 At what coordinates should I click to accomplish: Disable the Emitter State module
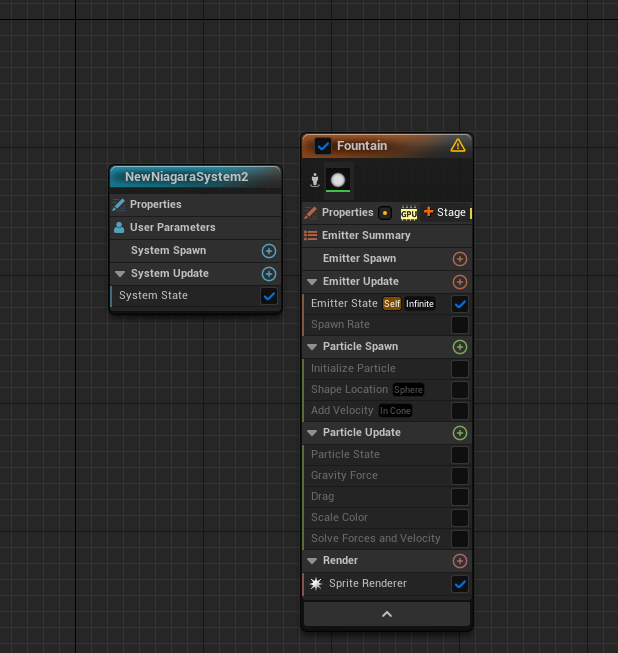coord(460,304)
